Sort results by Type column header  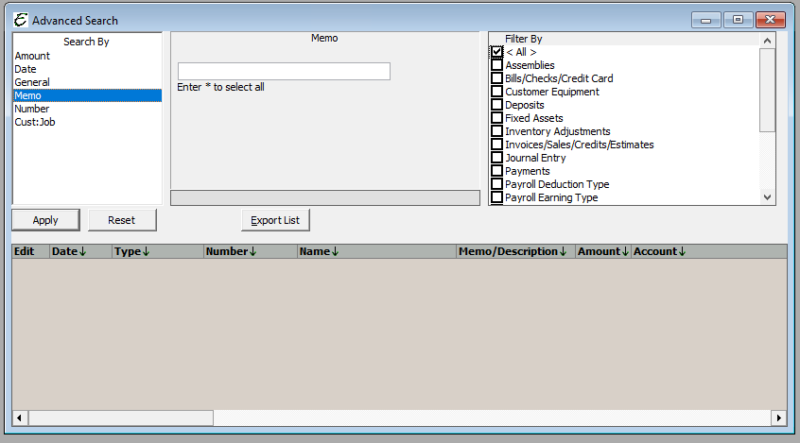132,252
